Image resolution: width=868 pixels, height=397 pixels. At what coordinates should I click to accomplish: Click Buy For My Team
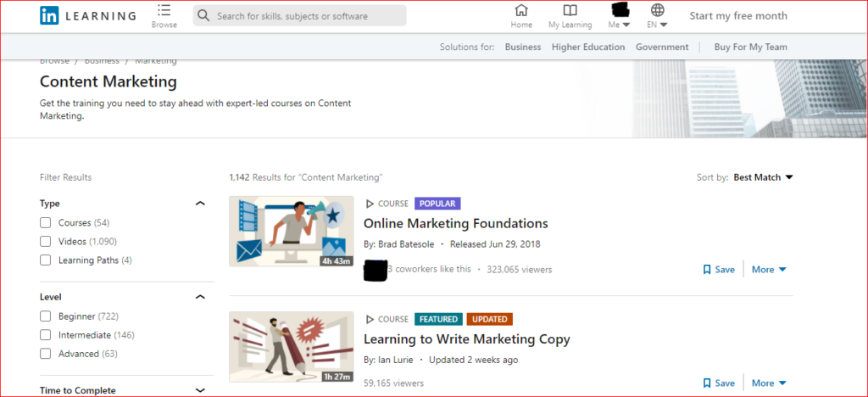[751, 47]
